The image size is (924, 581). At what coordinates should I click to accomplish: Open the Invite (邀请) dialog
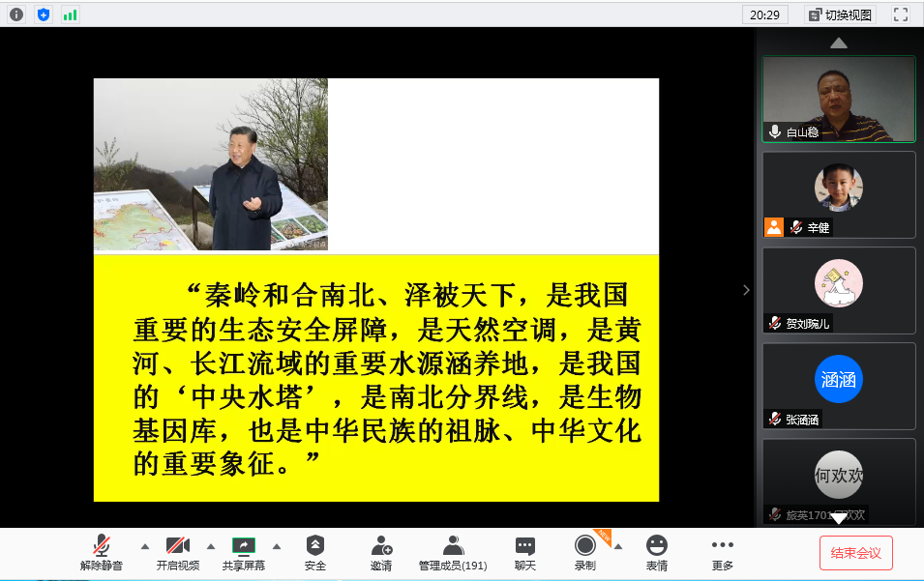[x=381, y=553]
